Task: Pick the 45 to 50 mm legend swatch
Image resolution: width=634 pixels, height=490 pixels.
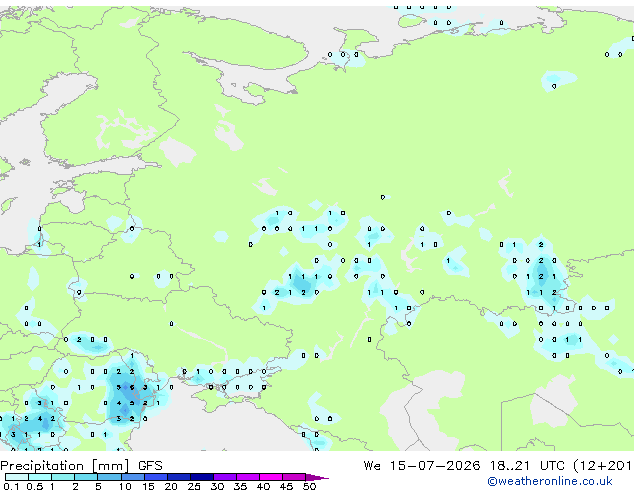Action: pyautogui.click(x=294, y=477)
